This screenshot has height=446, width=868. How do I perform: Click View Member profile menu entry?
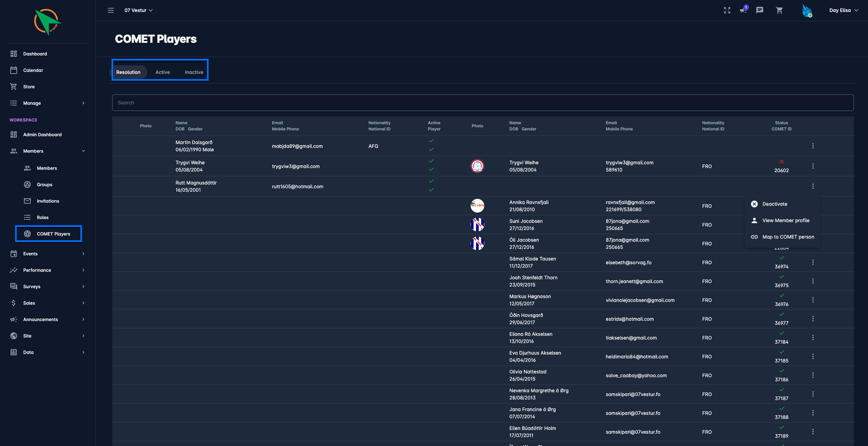click(786, 220)
